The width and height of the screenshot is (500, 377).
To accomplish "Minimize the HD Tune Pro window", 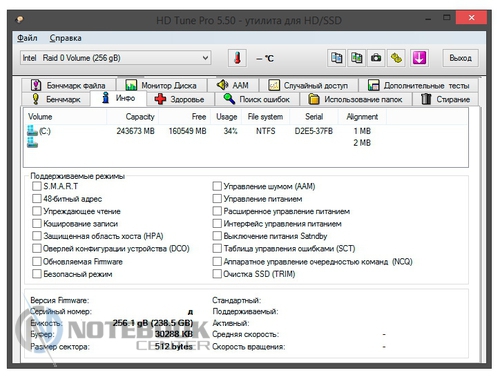I will (x=428, y=18).
